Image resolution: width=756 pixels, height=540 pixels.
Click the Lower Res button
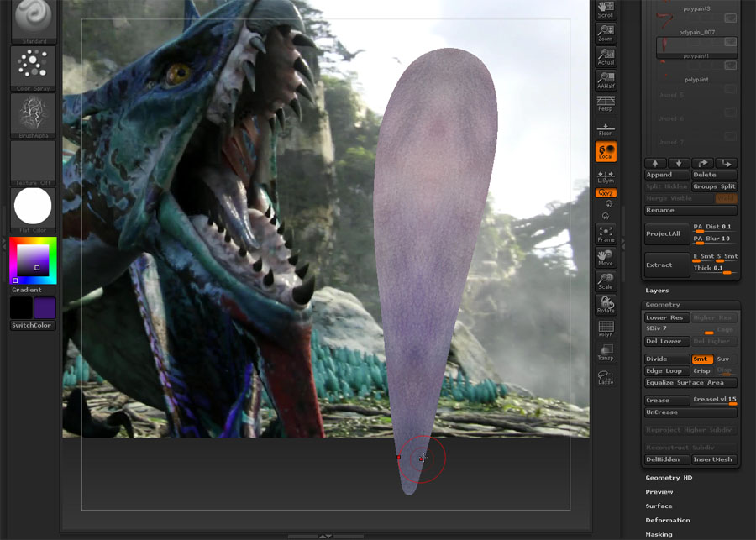coord(667,317)
